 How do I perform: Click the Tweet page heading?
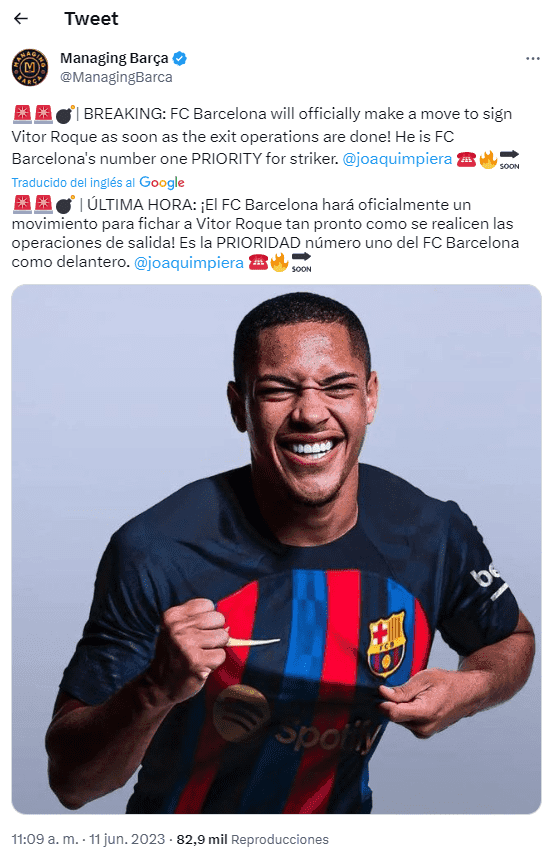point(91,19)
